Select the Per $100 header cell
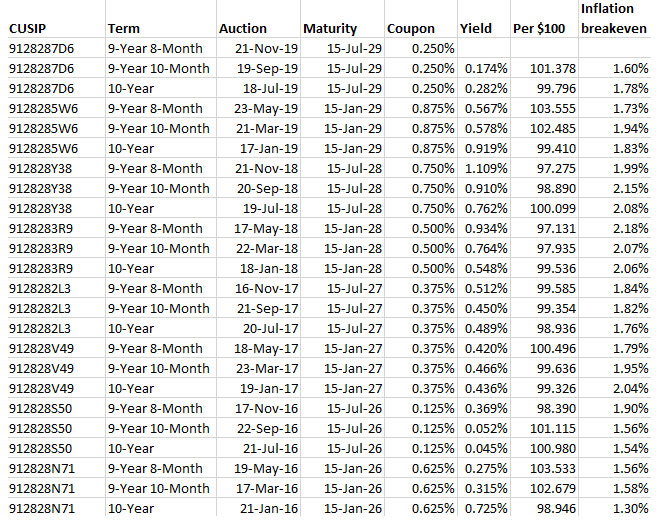This screenshot has height=520, width=662. pos(539,29)
